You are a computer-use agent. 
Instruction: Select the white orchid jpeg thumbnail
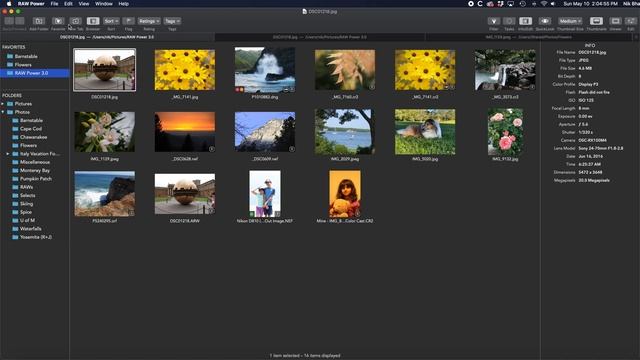click(x=104, y=132)
